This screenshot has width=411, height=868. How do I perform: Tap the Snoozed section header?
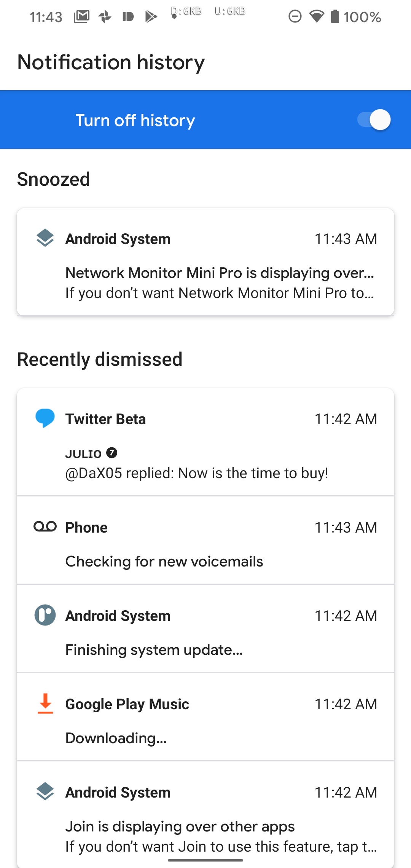pyautogui.click(x=53, y=179)
